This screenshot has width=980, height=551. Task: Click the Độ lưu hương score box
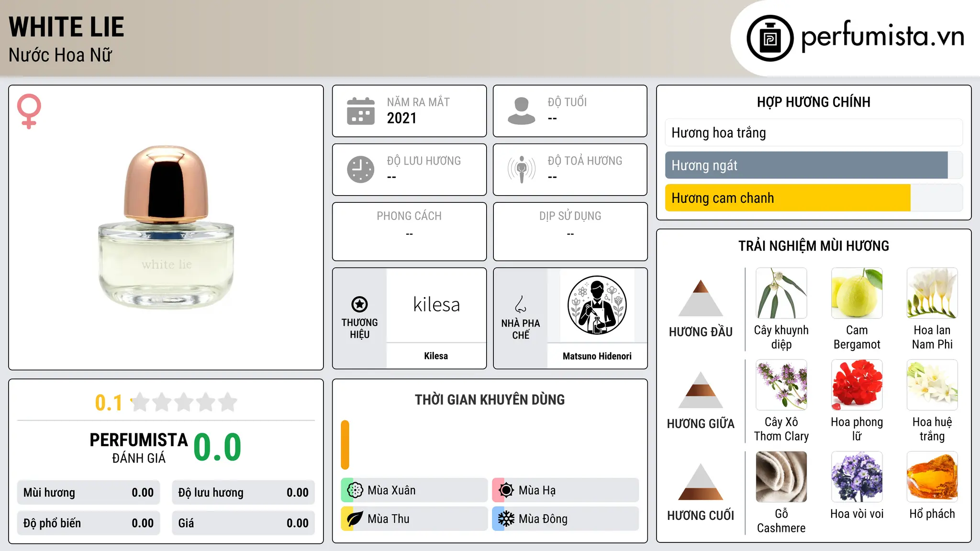tap(243, 493)
